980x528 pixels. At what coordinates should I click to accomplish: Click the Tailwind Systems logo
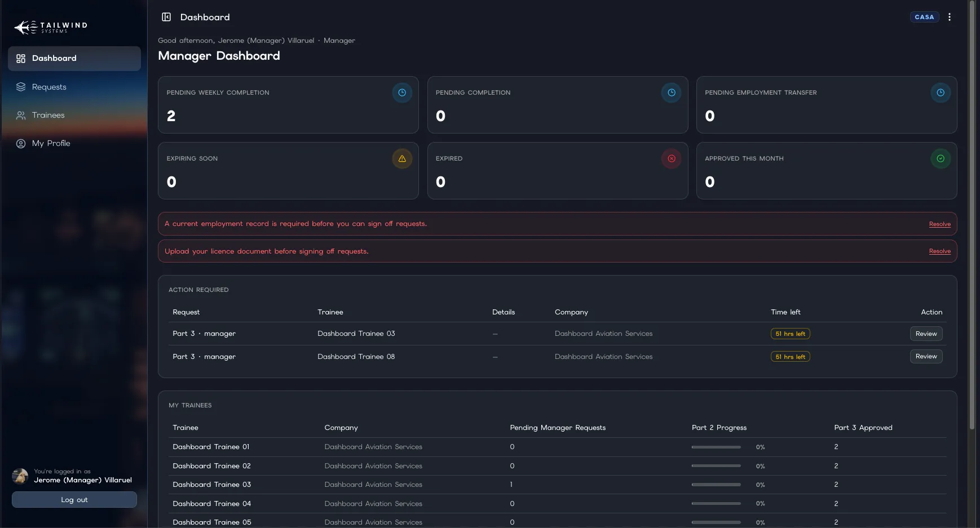click(51, 27)
